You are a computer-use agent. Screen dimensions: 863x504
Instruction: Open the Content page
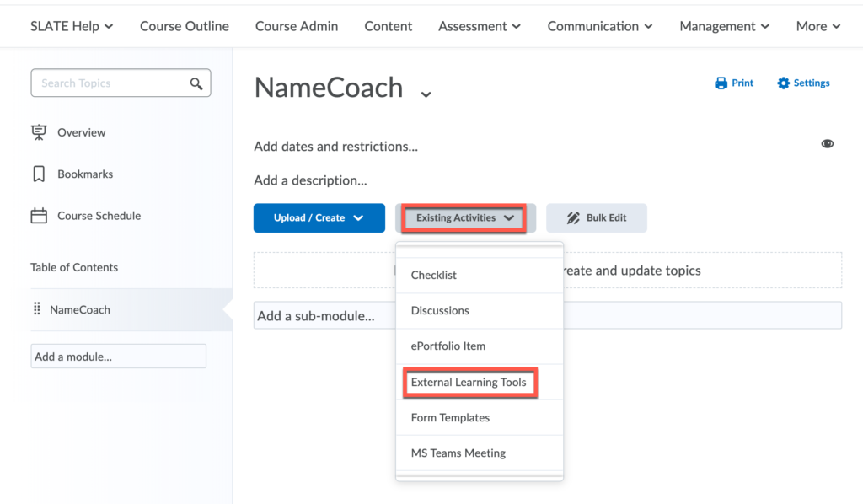388,26
